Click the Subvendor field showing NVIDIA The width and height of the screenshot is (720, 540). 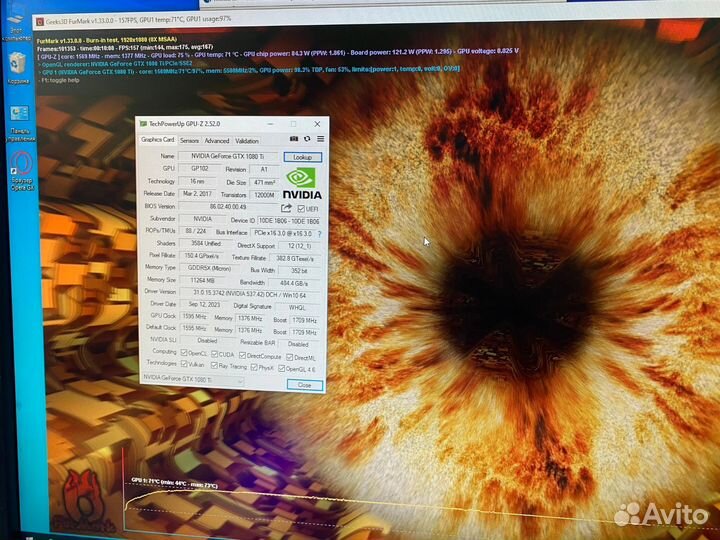(x=202, y=219)
